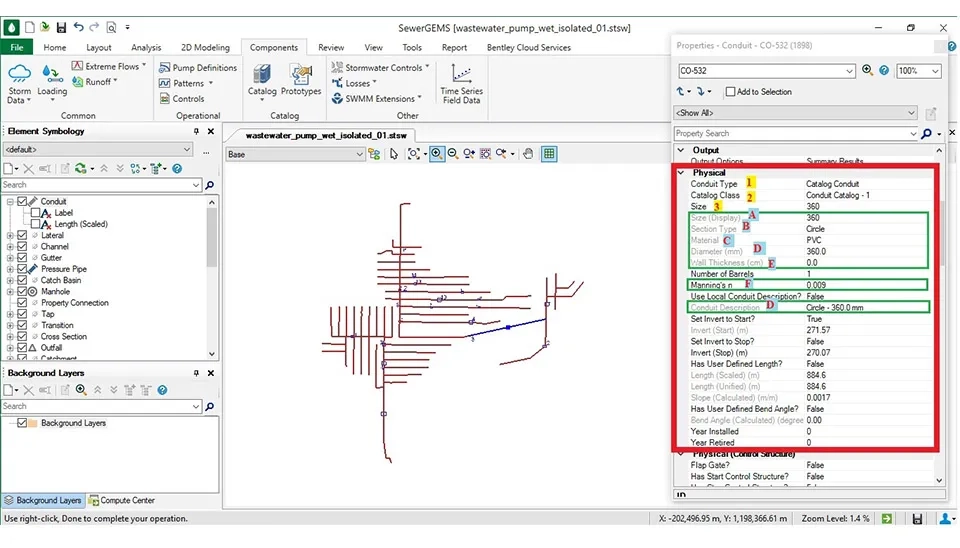Uncheck the Manhole symbology checkbox

pyautogui.click(x=22, y=291)
